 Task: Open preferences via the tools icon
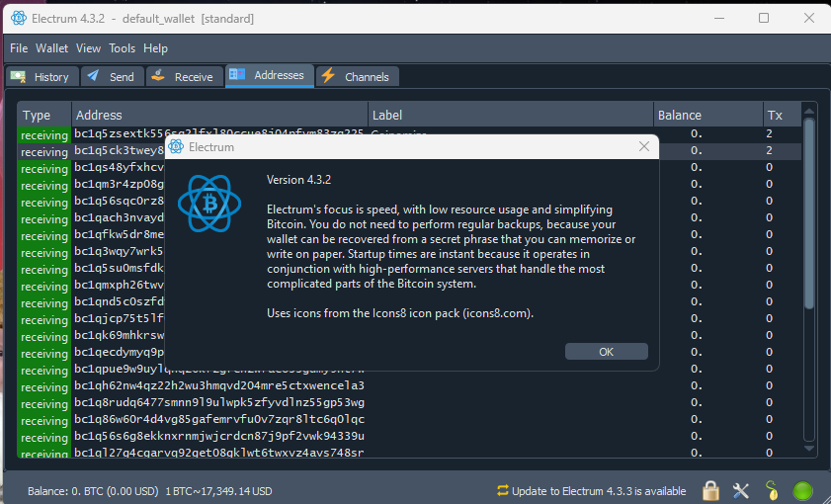741,491
